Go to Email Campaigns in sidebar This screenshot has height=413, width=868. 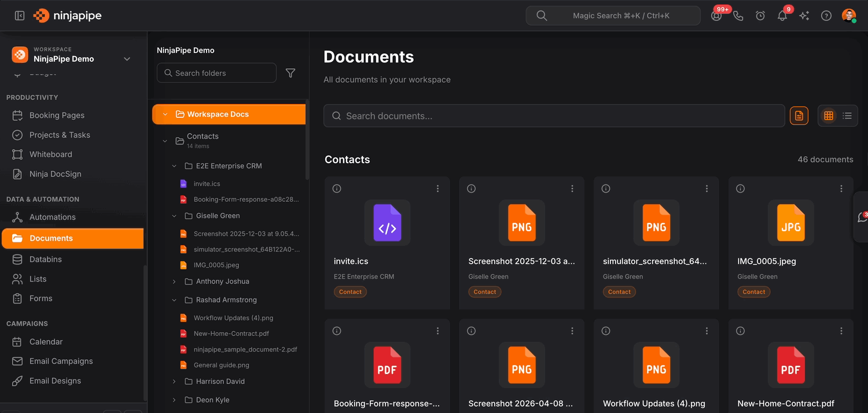point(61,361)
